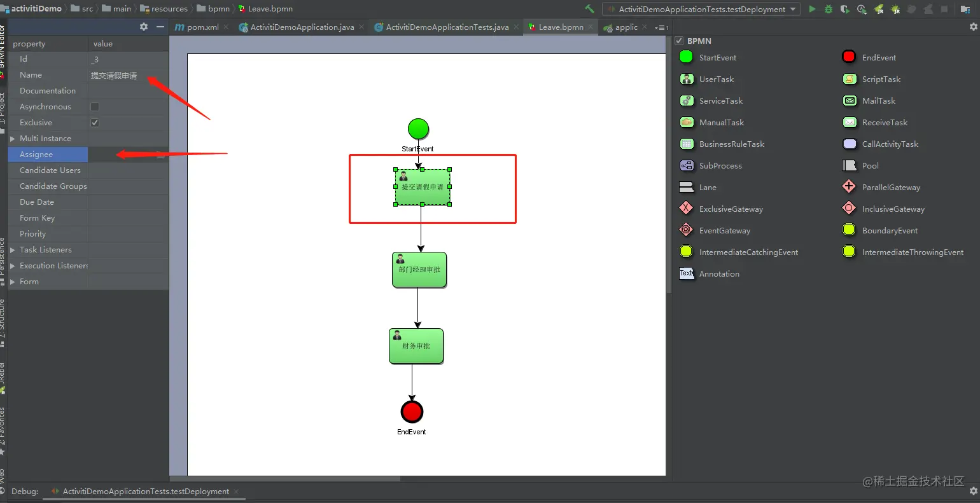Open the Project Structure icon
The width and height of the screenshot is (980, 503).
965,9
